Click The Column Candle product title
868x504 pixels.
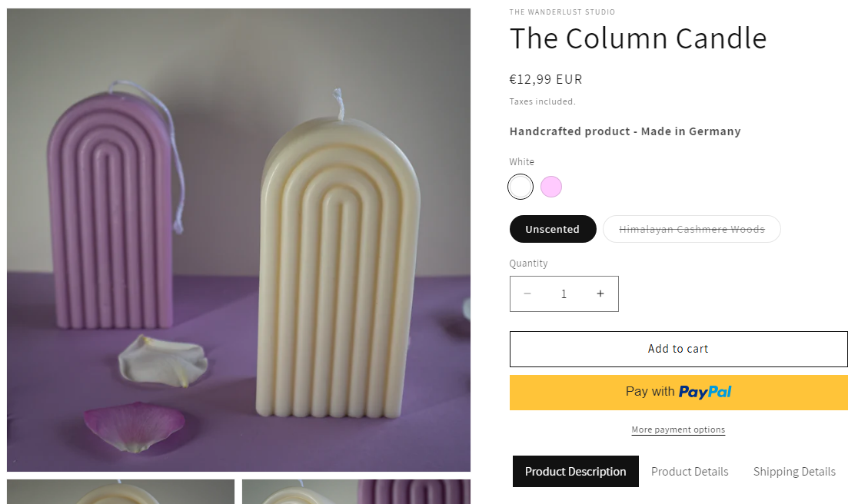coord(638,38)
